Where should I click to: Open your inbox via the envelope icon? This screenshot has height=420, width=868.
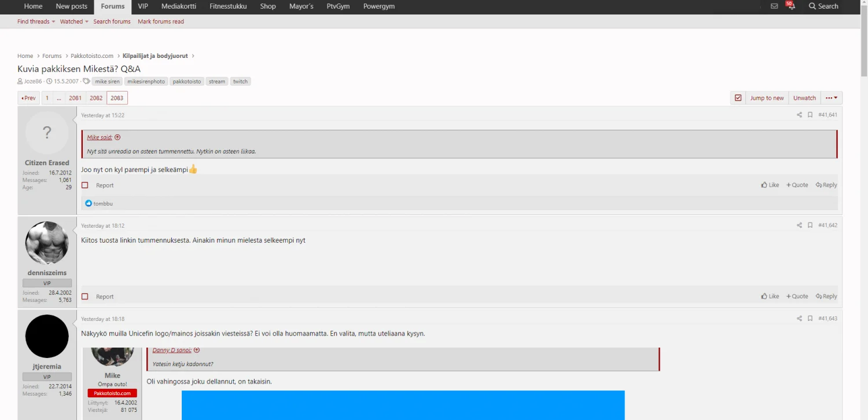tap(774, 6)
